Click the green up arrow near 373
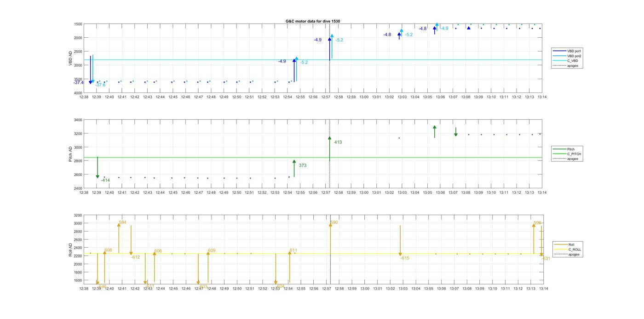 pos(294,168)
